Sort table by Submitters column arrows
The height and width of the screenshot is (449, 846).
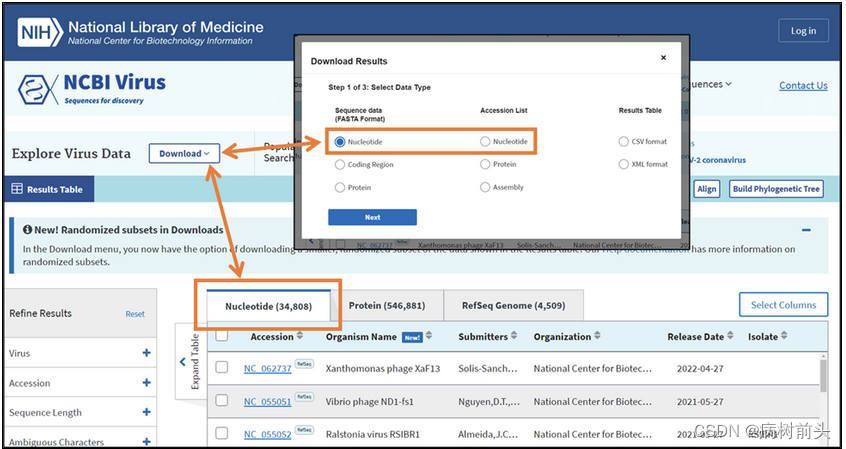click(514, 336)
